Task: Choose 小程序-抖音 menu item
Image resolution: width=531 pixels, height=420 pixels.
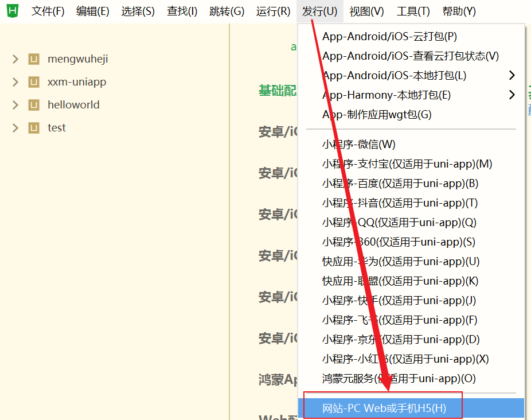Action: click(411, 203)
